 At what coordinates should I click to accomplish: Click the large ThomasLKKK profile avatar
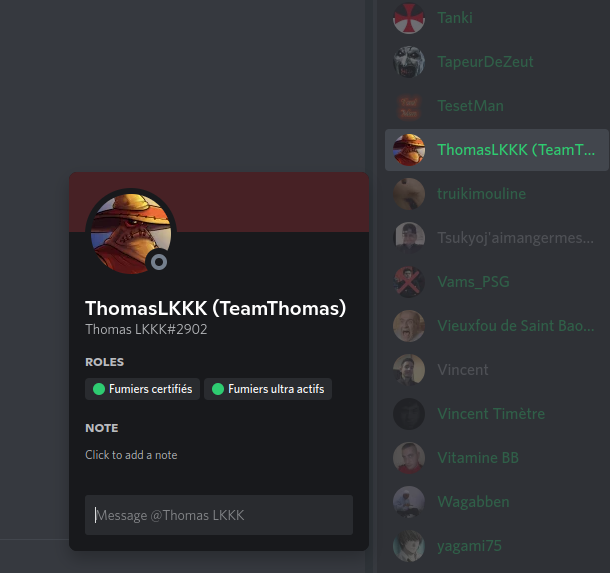pyautogui.click(x=131, y=233)
